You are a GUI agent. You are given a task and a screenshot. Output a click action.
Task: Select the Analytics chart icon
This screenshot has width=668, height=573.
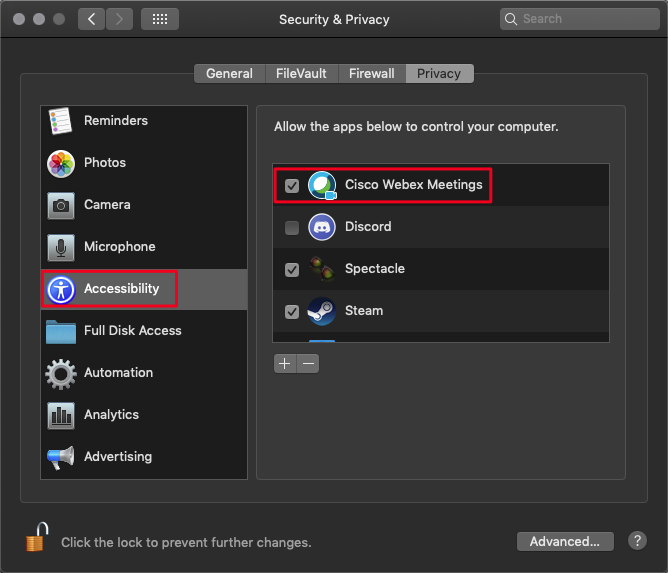(61, 415)
